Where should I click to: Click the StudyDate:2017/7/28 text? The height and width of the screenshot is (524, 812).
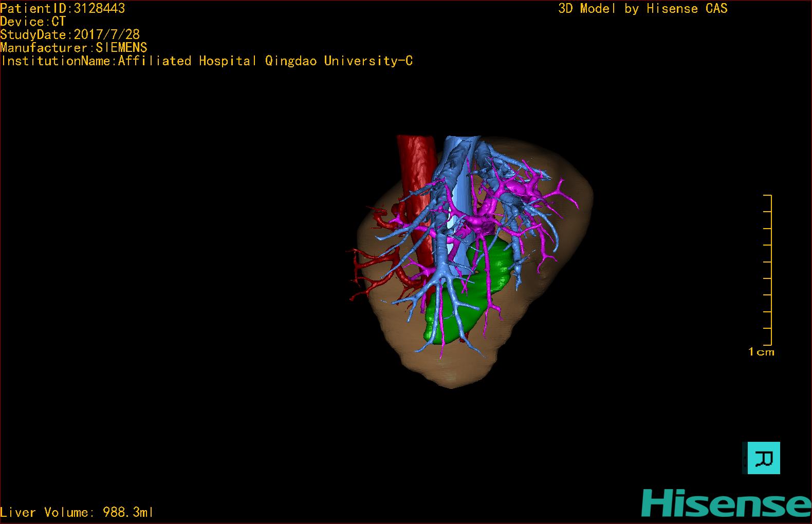coord(70,34)
